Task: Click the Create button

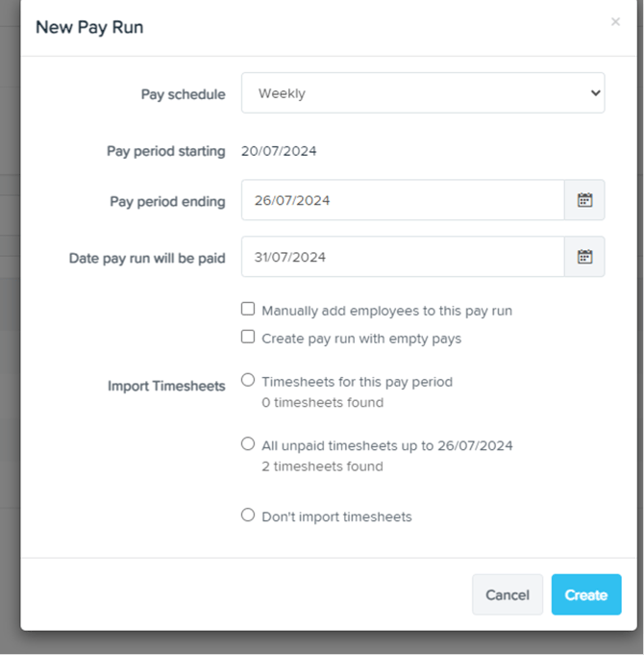Action: [x=586, y=594]
